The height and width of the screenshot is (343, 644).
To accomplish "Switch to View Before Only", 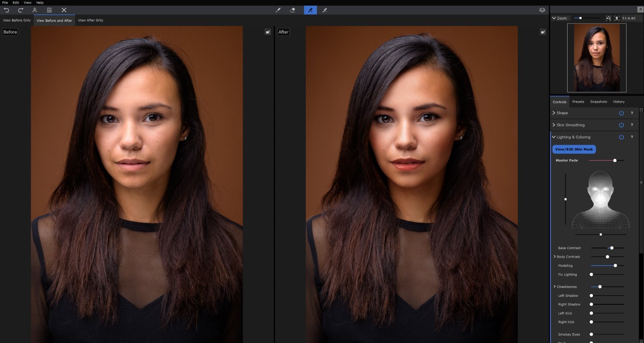I will (x=17, y=20).
